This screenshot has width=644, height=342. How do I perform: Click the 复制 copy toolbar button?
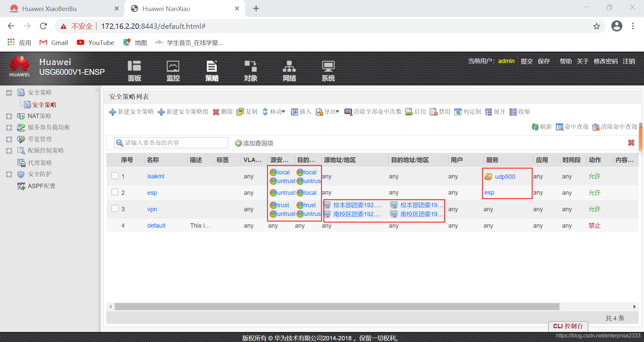coord(247,112)
